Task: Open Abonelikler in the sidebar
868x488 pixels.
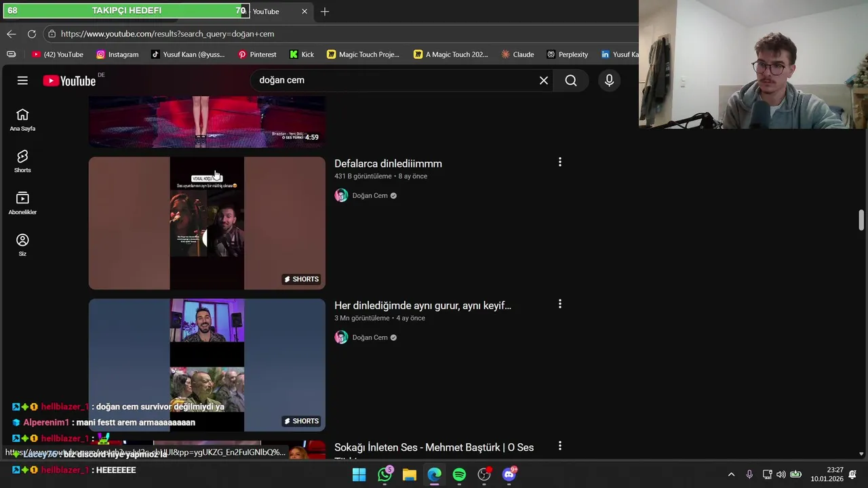Action: [x=22, y=203]
